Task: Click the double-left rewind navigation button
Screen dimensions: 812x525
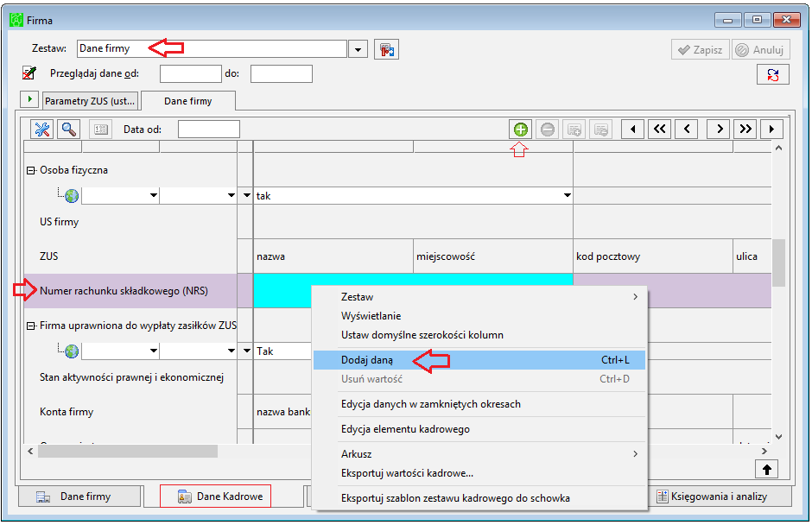Action: tap(660, 130)
